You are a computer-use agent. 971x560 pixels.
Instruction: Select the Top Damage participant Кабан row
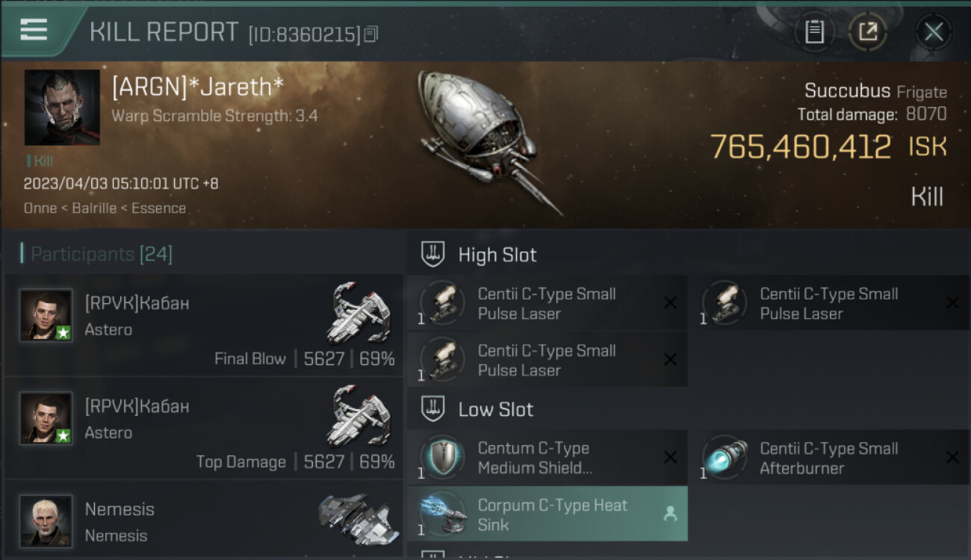point(203,428)
